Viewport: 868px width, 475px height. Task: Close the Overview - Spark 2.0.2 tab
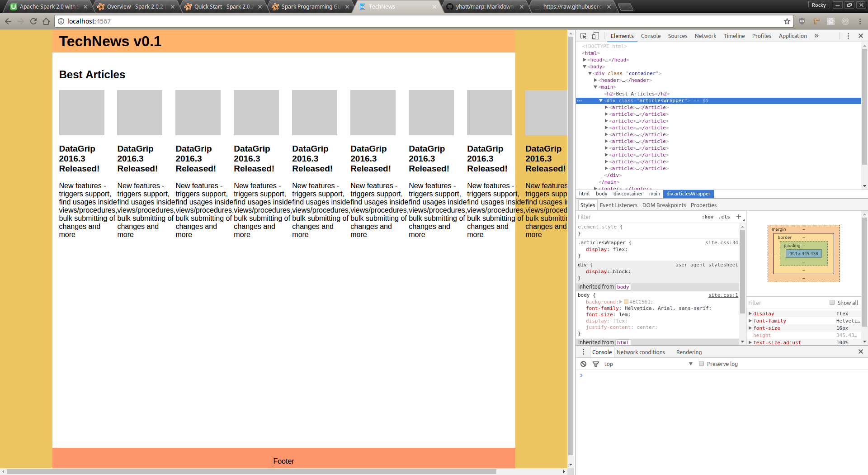point(173,7)
